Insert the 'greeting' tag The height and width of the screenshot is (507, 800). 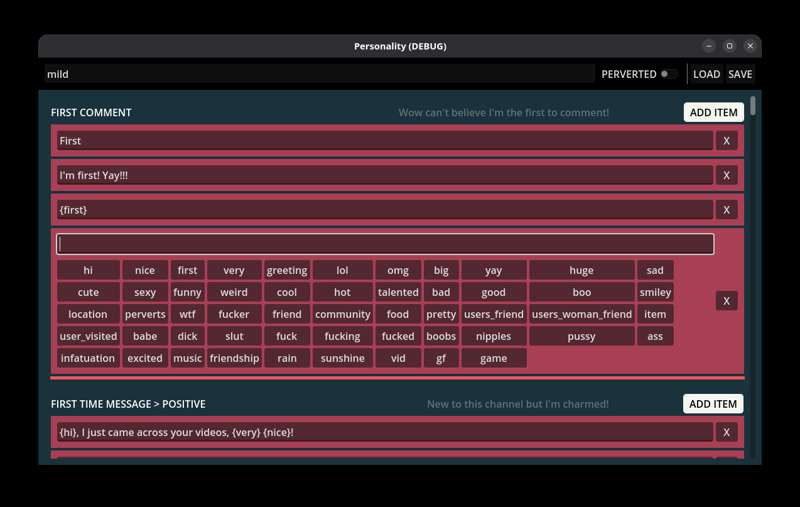(287, 270)
